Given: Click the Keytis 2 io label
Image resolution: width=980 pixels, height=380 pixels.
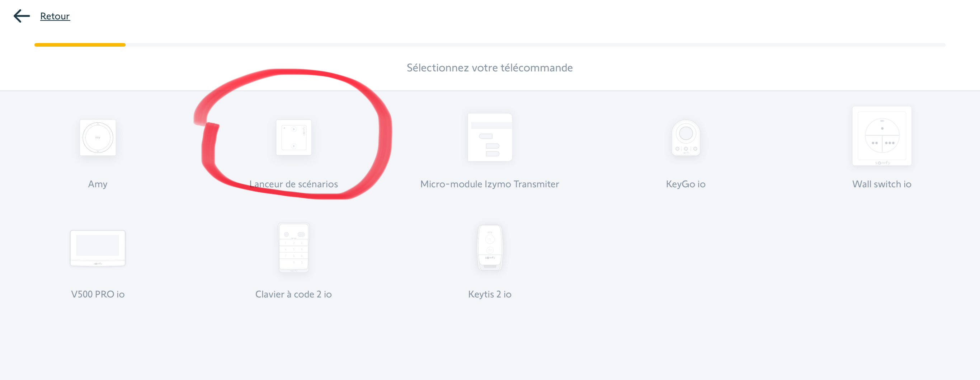Looking at the screenshot, I should point(490,294).
